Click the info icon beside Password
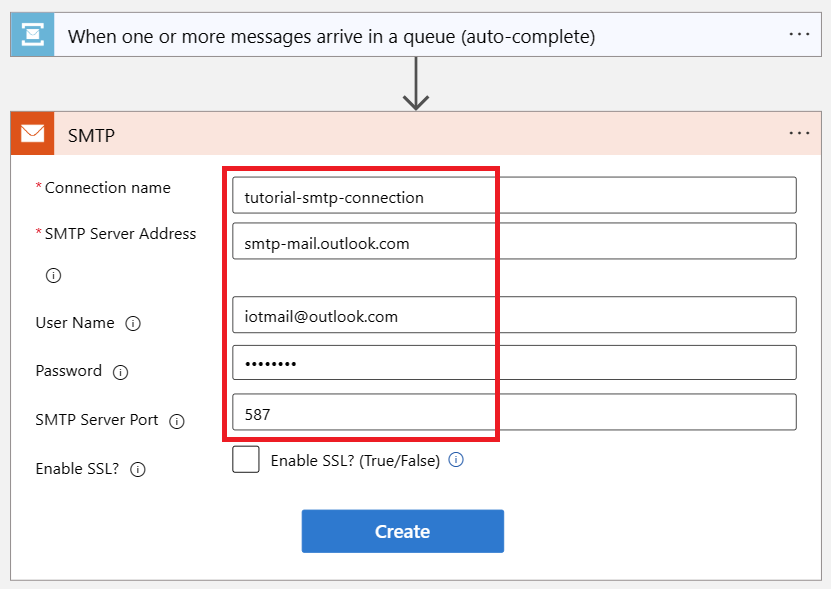The image size is (831, 589). pos(120,371)
